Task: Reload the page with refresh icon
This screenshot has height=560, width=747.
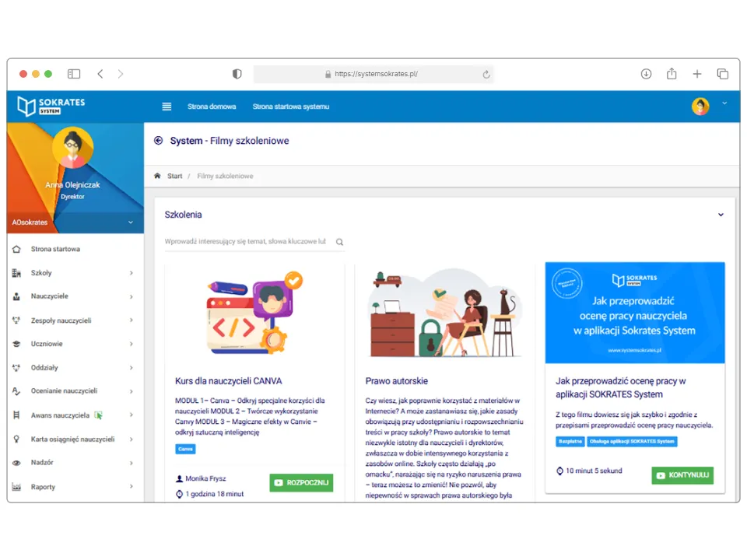Action: pos(486,75)
